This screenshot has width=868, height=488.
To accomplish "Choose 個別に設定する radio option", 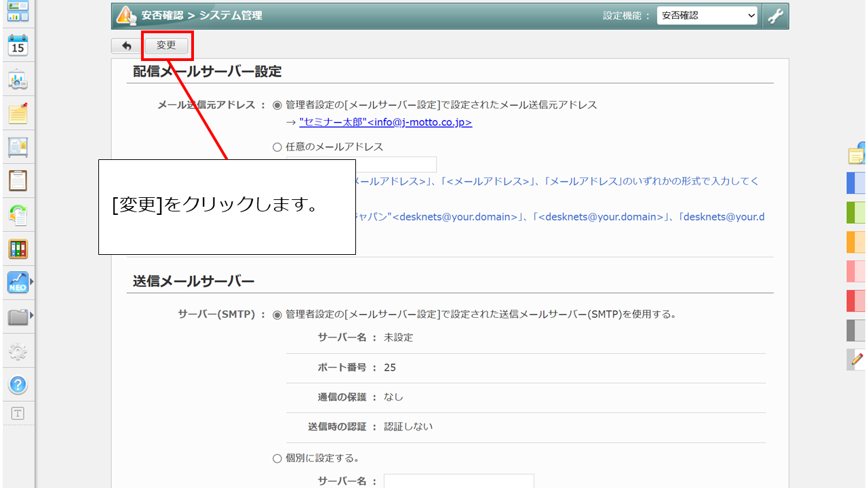I will pos(277,458).
